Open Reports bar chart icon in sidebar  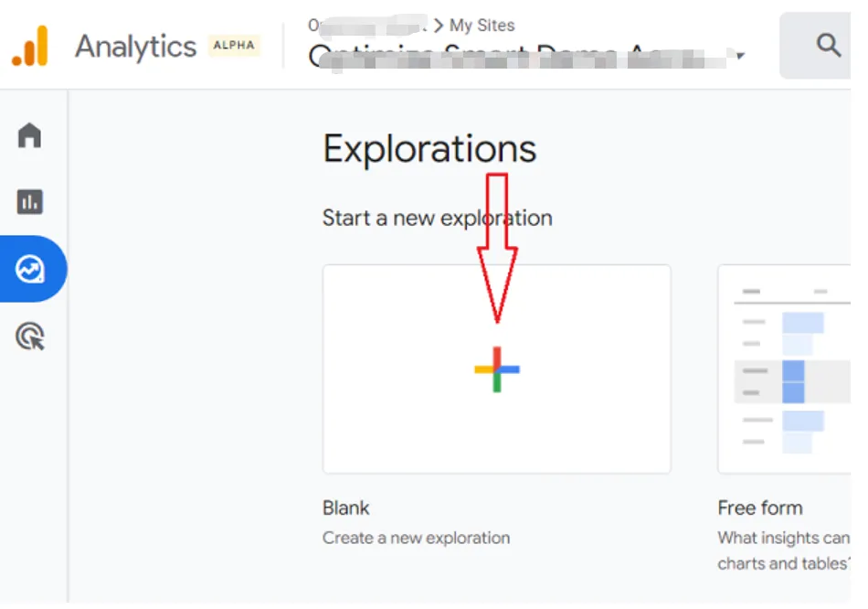[x=30, y=202]
